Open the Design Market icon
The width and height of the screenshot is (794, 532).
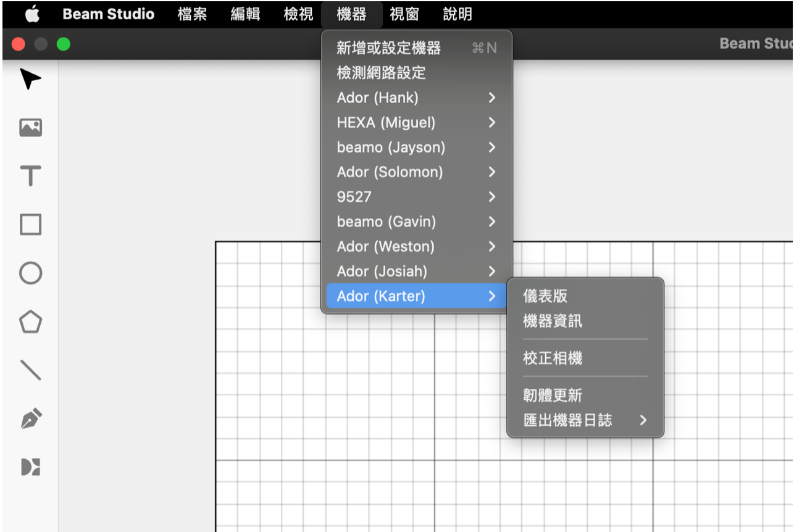[30, 467]
